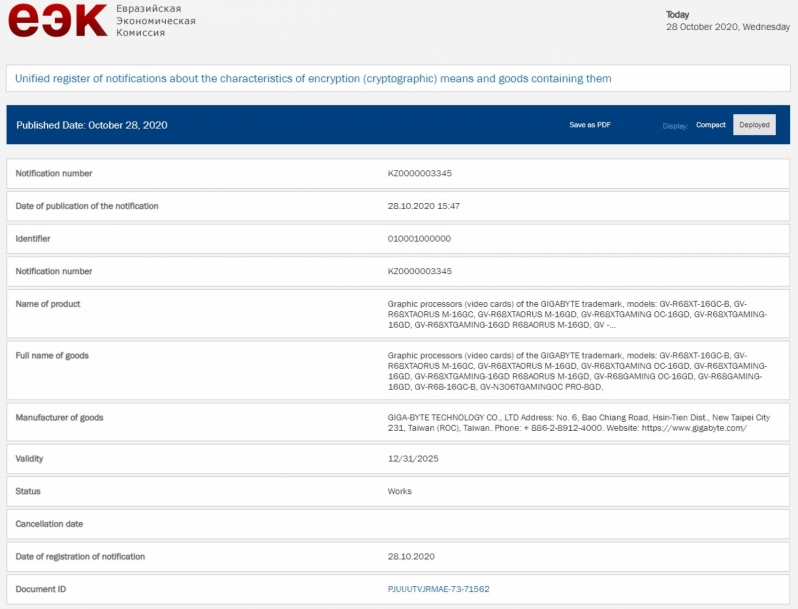
Task: Select the first notification number KZ0000003345 value
Action: tap(419, 173)
